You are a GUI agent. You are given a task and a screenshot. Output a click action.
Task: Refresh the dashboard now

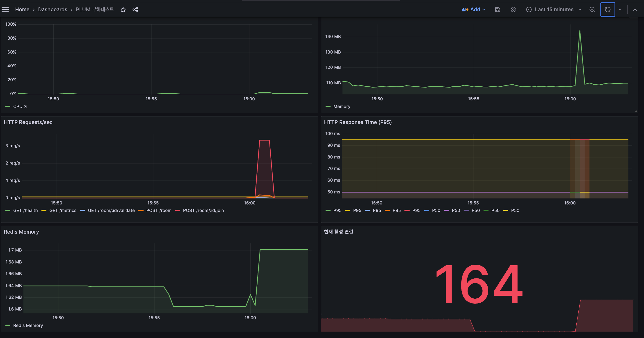pyautogui.click(x=607, y=9)
